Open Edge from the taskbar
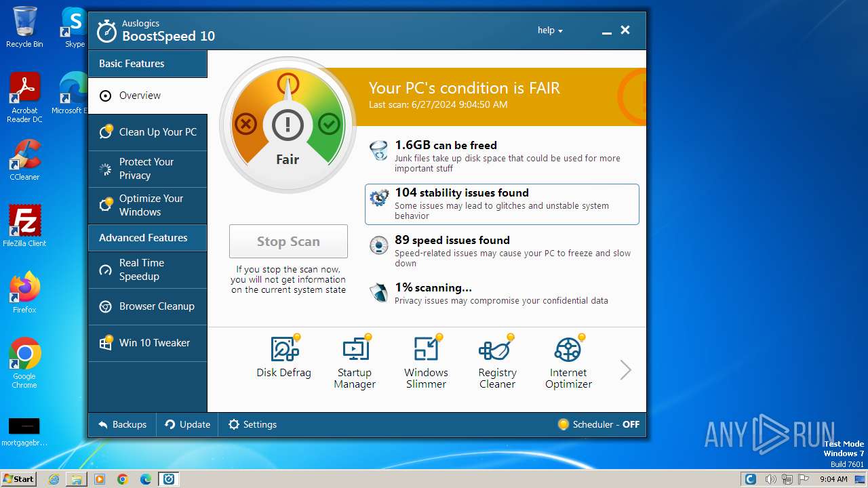Screen dimensions: 868x488 146,479
